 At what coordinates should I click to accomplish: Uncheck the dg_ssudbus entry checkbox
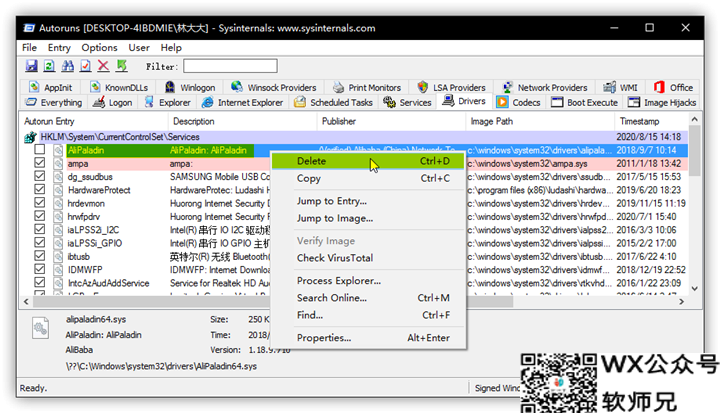40,176
